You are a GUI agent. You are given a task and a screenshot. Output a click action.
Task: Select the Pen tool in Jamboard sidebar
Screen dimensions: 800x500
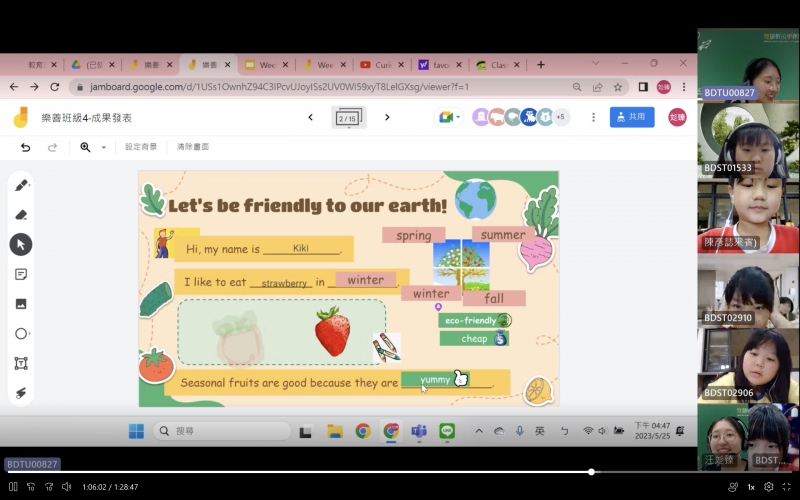[x=21, y=185]
